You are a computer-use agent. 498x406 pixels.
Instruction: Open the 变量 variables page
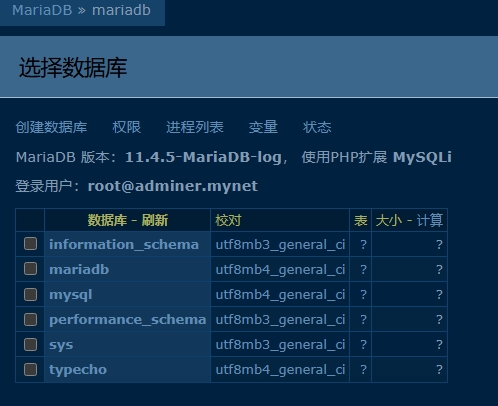[x=263, y=127]
